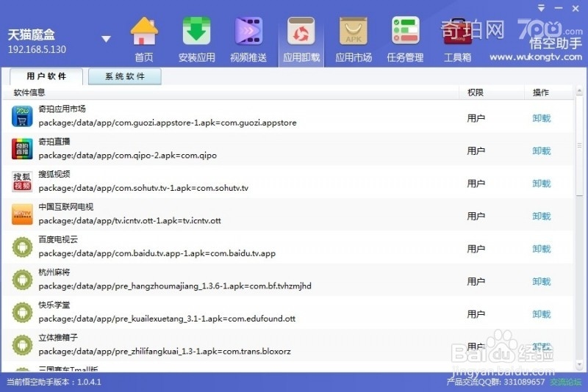Image resolution: width=588 pixels, height=392 pixels.
Task: Uninstall 搜狐视频 via 卸载 link
Action: pyautogui.click(x=542, y=184)
